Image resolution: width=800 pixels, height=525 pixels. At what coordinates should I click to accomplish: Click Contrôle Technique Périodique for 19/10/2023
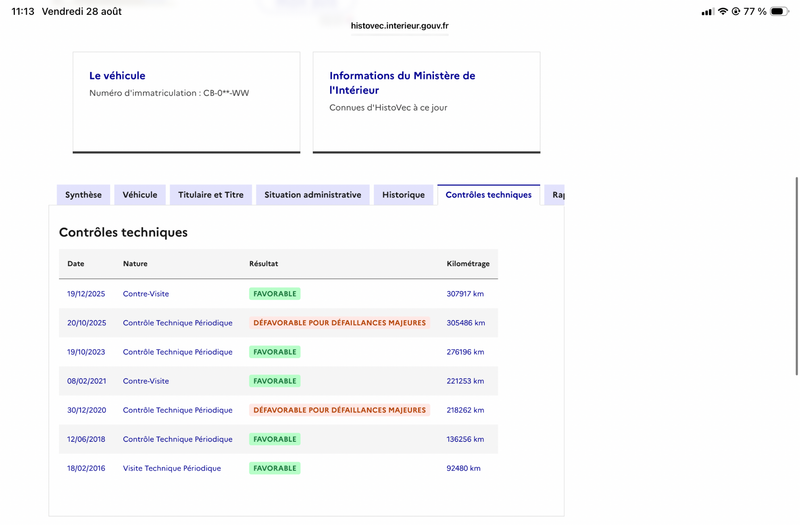pos(178,352)
